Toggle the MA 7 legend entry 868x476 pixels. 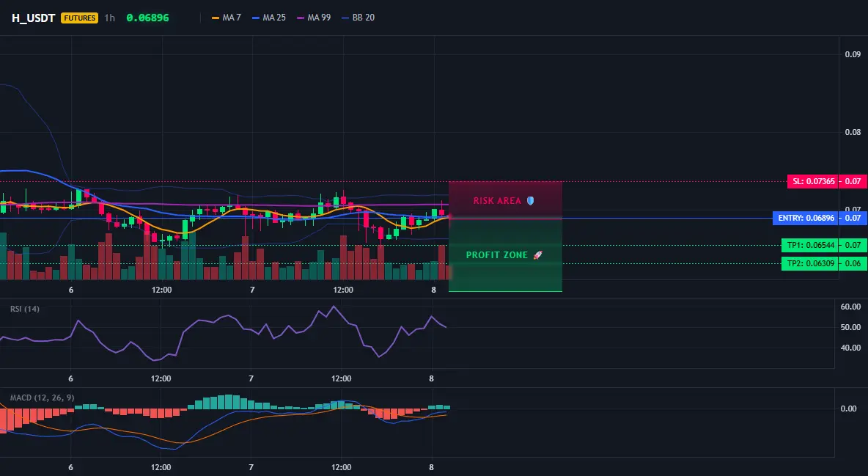tap(227, 18)
